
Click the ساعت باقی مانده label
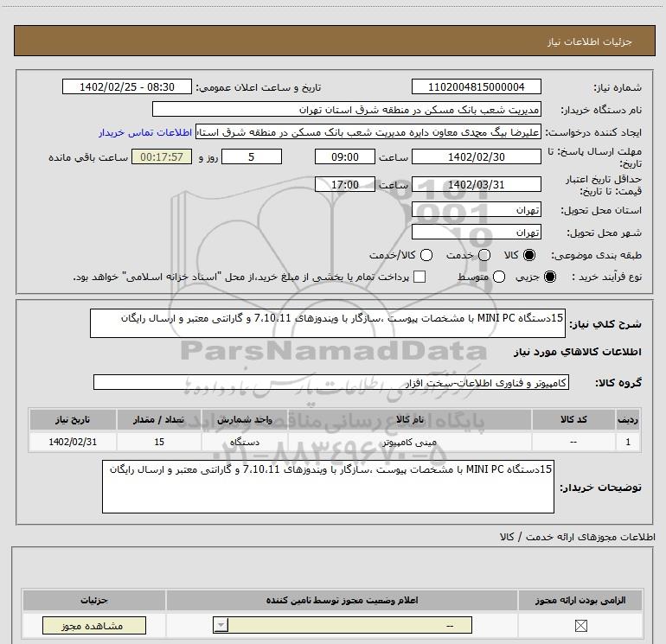88,157
